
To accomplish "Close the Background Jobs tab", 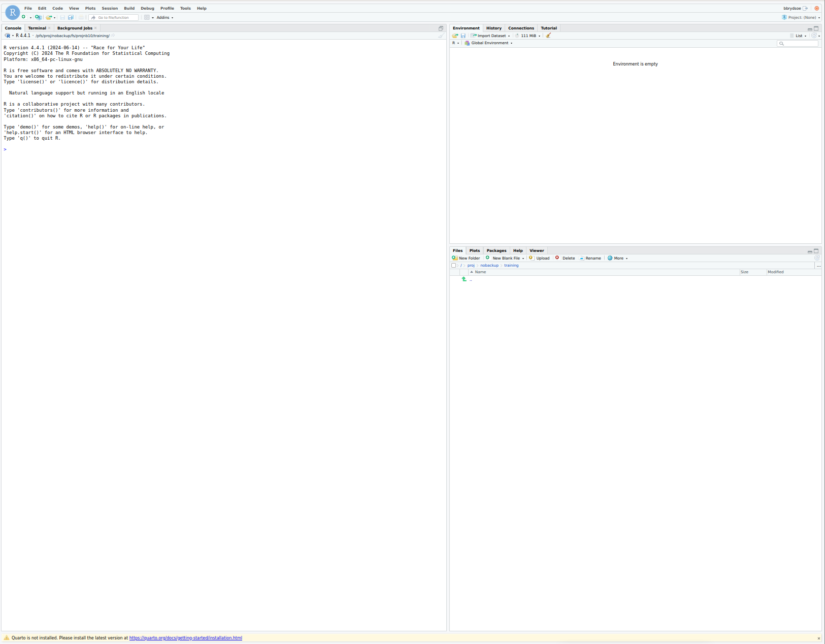I will pos(95,28).
